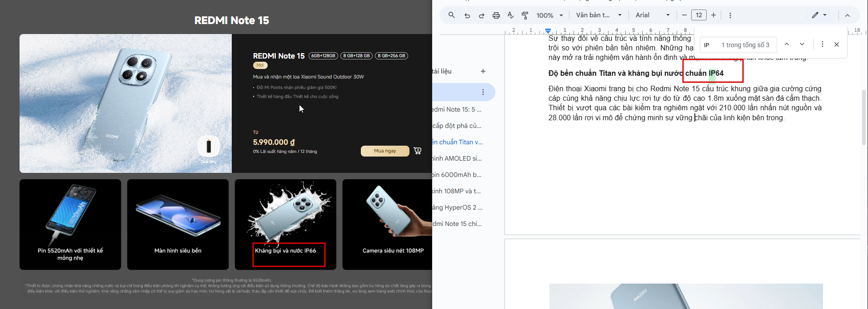Open the 'Pin 5520mAh với thiết kế mỏng nhẹ' card

pos(70,225)
